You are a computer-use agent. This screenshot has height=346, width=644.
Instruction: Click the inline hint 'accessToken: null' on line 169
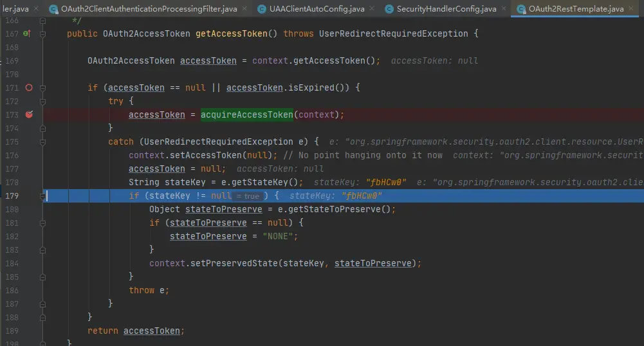click(434, 60)
